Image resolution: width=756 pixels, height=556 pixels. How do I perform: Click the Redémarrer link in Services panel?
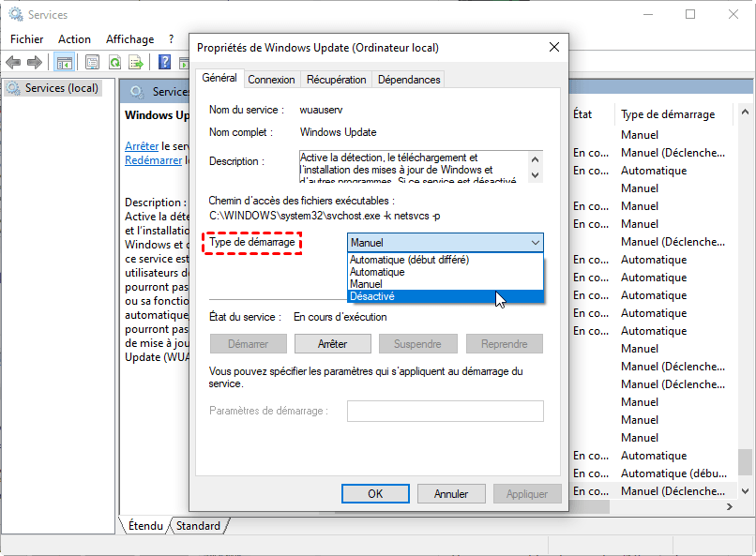[153, 160]
